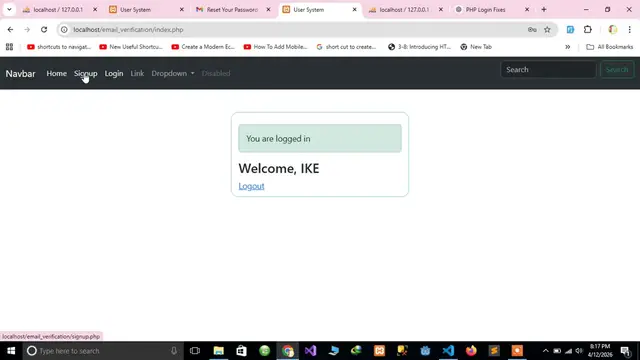Open the Login page link
Screen dimensions: 640x360
[x=114, y=73]
